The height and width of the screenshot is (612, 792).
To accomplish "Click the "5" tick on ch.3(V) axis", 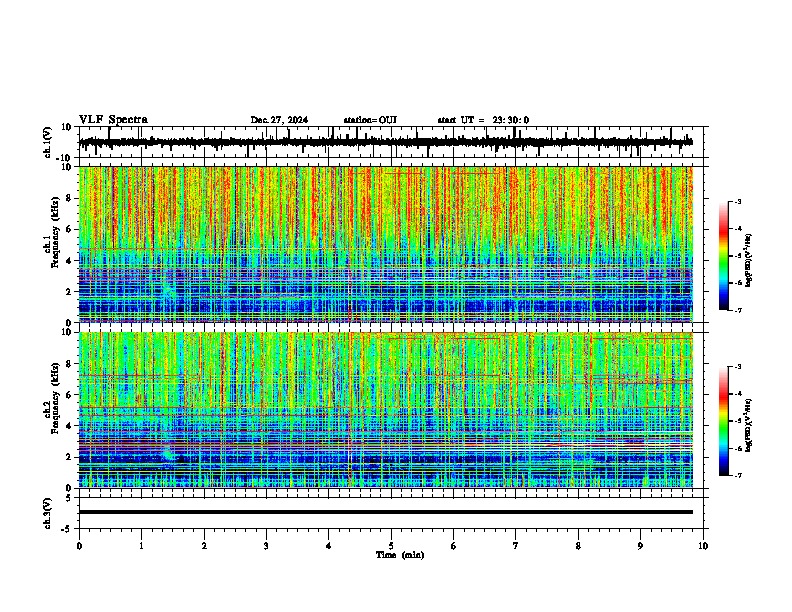I will [x=69, y=497].
